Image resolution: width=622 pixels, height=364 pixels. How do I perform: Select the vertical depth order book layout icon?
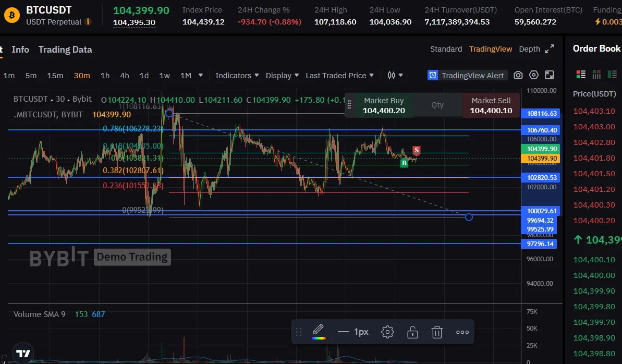point(596,74)
